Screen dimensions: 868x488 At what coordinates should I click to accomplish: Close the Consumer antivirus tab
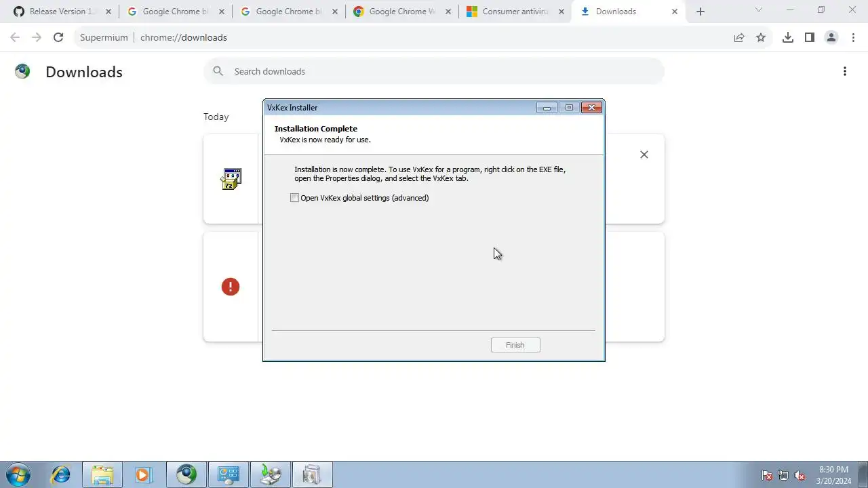tap(561, 12)
